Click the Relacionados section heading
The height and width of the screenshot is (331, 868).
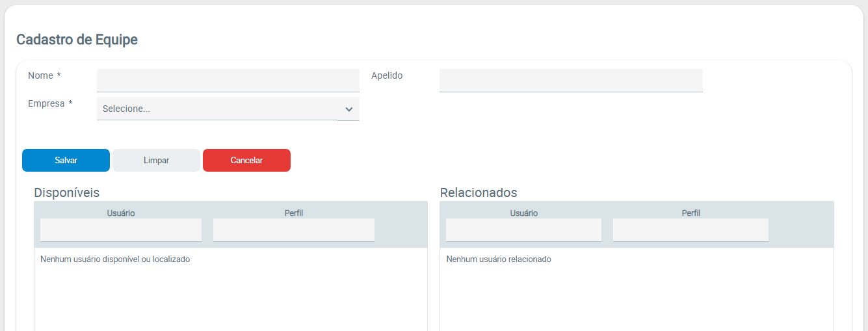tap(479, 192)
